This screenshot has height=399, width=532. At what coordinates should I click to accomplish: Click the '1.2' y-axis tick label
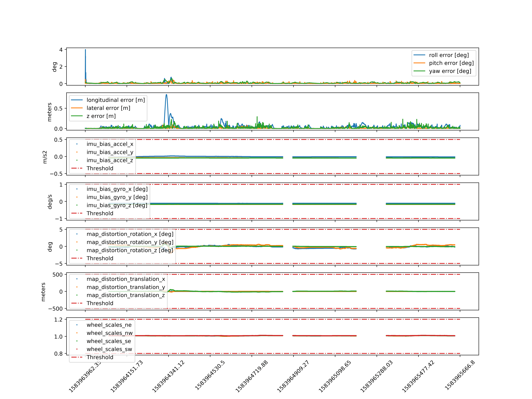[x=58, y=320]
